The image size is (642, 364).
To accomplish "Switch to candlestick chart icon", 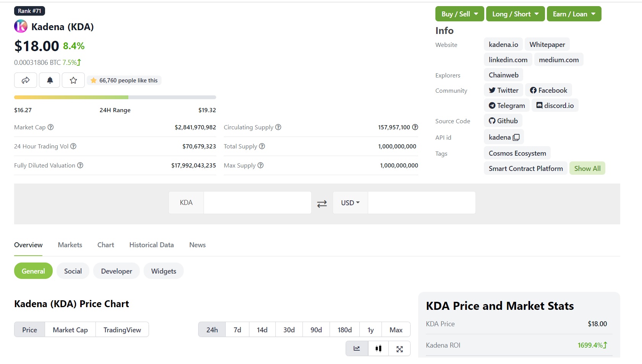I will click(x=378, y=348).
